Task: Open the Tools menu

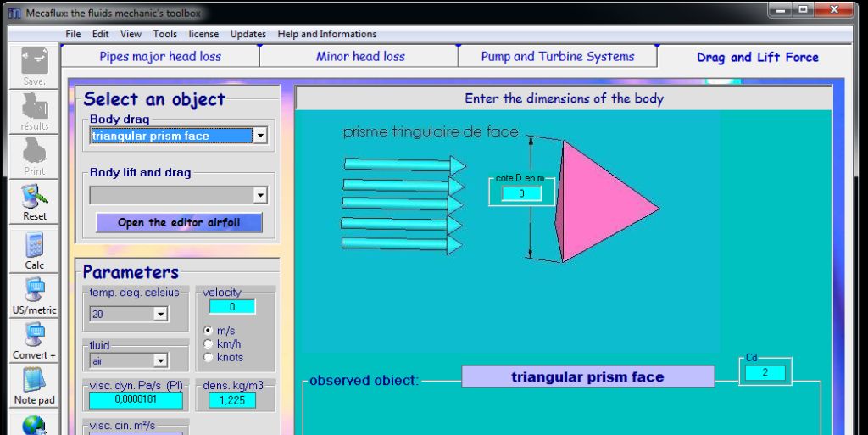Action: coord(164,34)
